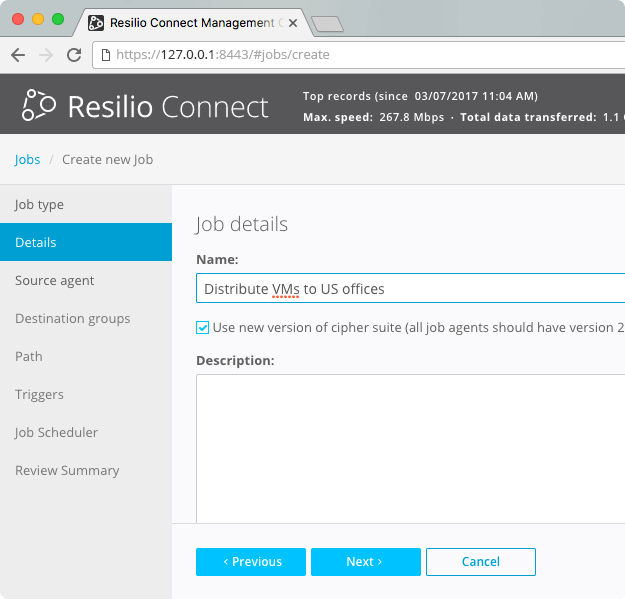Click the macOS red close window button

(18, 19)
